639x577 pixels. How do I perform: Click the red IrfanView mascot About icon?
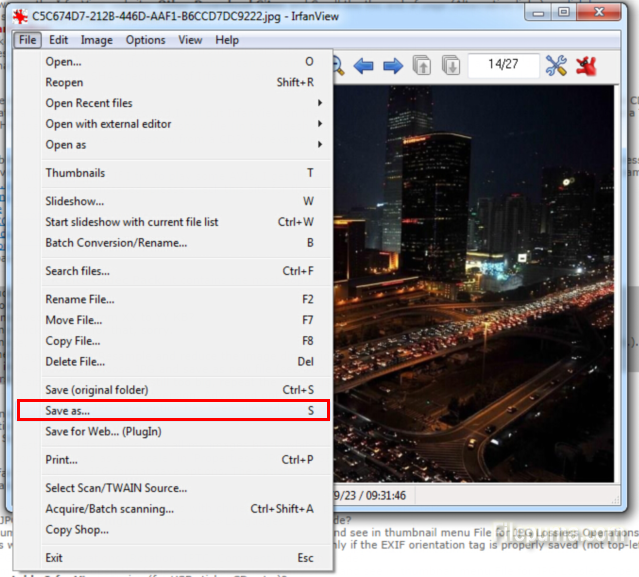(x=586, y=66)
